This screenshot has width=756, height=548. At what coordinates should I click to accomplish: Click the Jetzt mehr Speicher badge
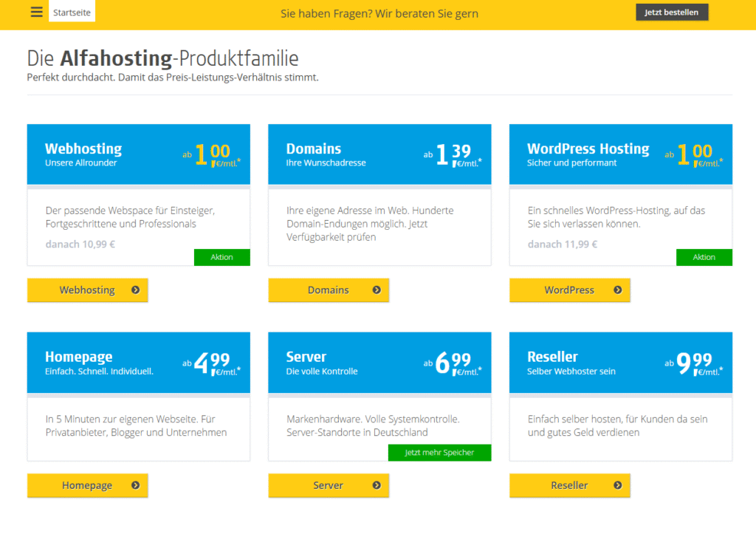(x=439, y=453)
